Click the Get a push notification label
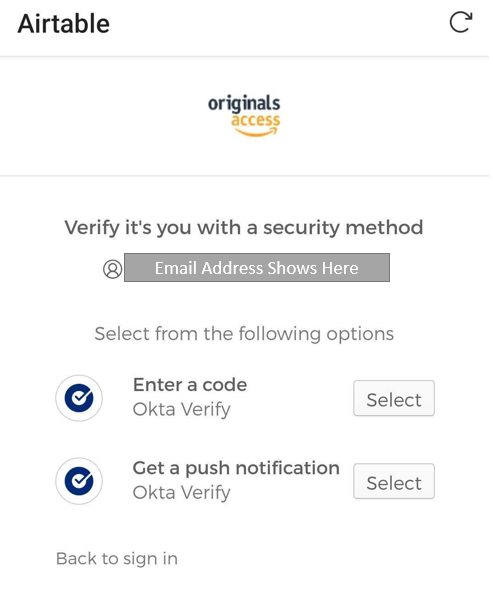The image size is (493, 600). click(236, 468)
